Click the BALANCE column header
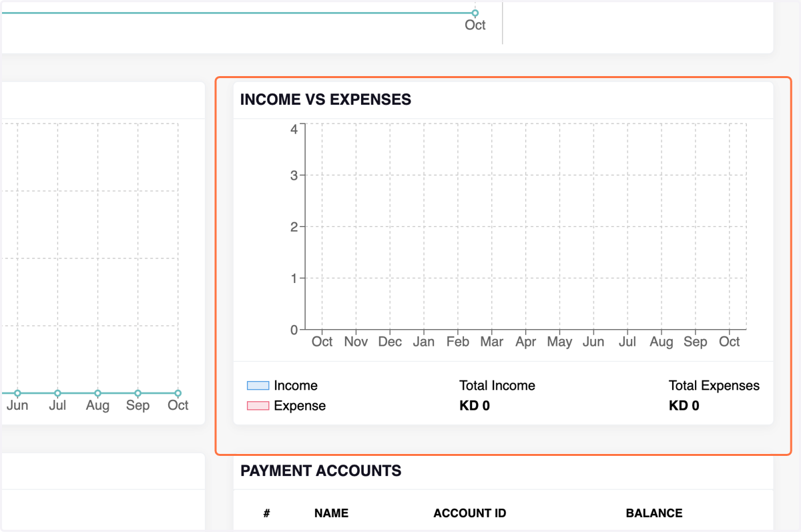801x532 pixels. click(x=654, y=513)
